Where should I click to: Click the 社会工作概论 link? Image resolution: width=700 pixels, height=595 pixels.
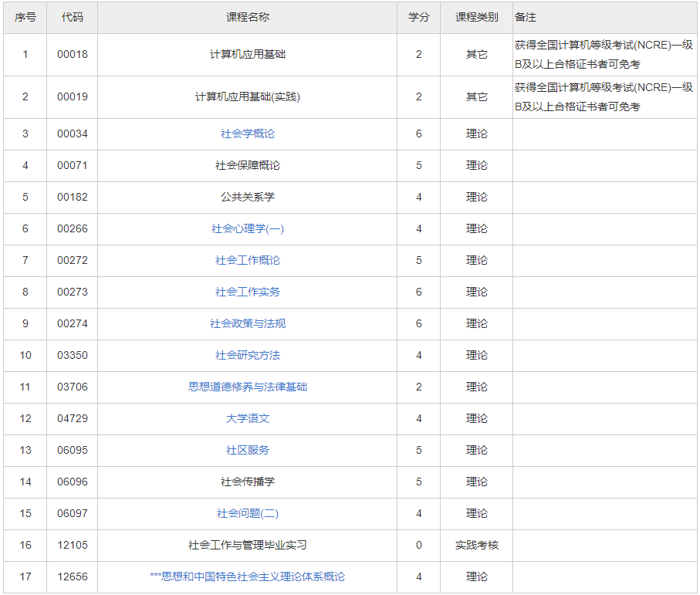tap(247, 261)
